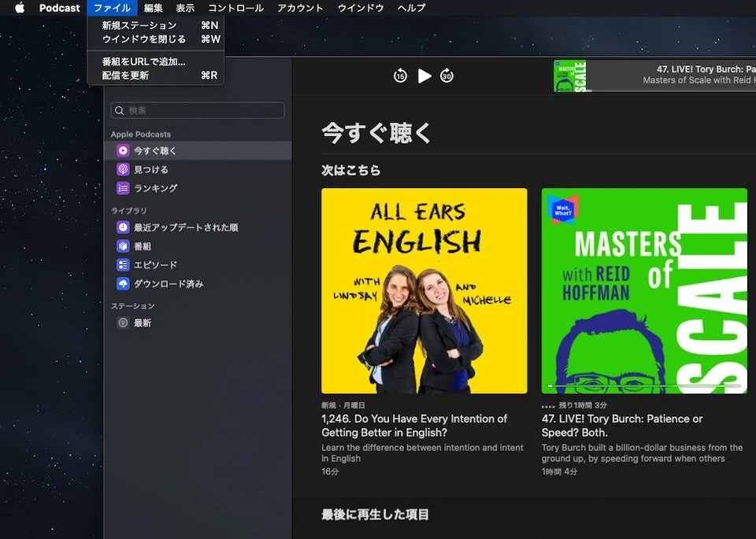Screen dimensions: 756x539
Task: Open the エピソード list icon
Action: [x=123, y=265]
